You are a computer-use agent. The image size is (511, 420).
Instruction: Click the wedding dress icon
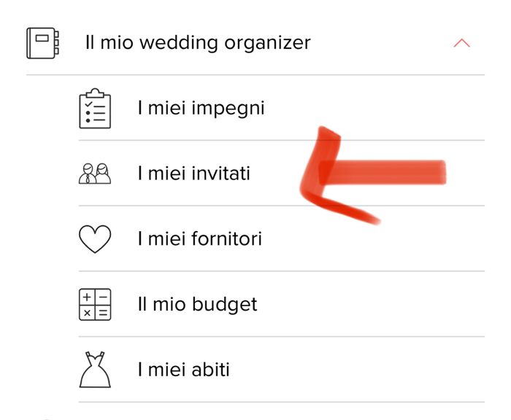(95, 369)
